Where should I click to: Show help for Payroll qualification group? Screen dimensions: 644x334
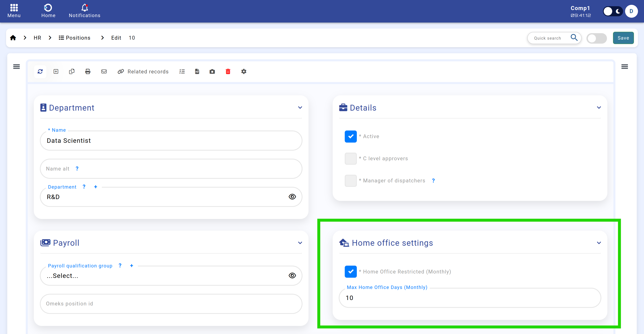point(120,266)
